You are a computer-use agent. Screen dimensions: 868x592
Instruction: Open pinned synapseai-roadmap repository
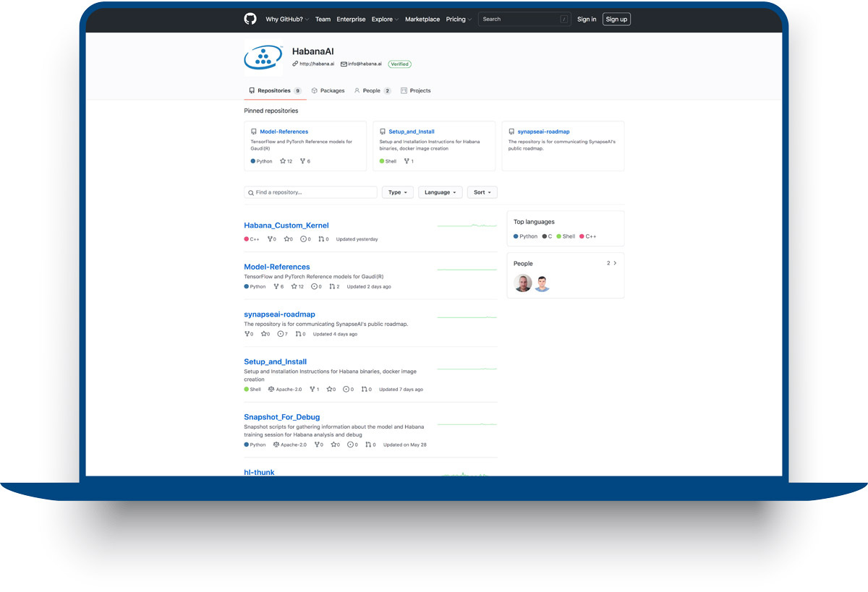[x=543, y=132]
